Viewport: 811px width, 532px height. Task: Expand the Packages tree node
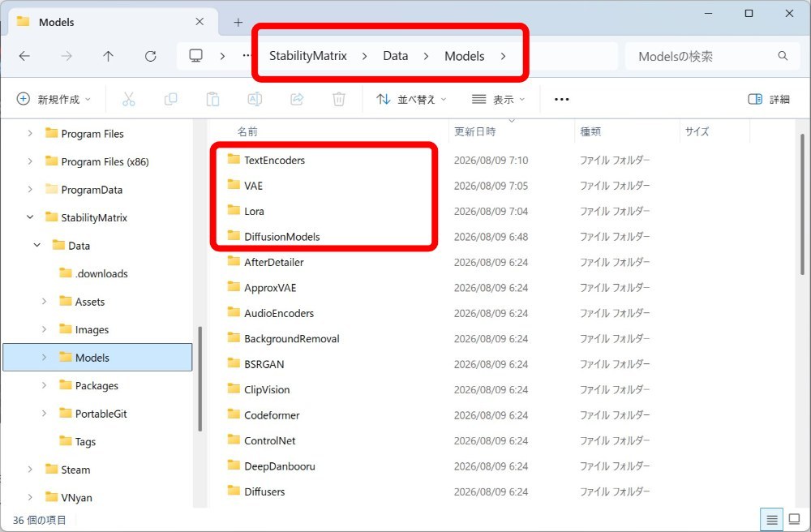click(x=44, y=385)
